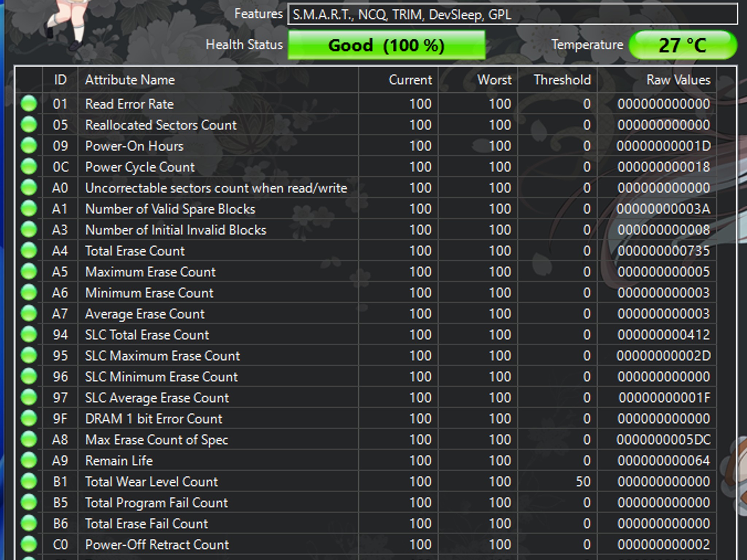
Task: Select the Max Erase Count of Spec text
Action: coord(156,440)
